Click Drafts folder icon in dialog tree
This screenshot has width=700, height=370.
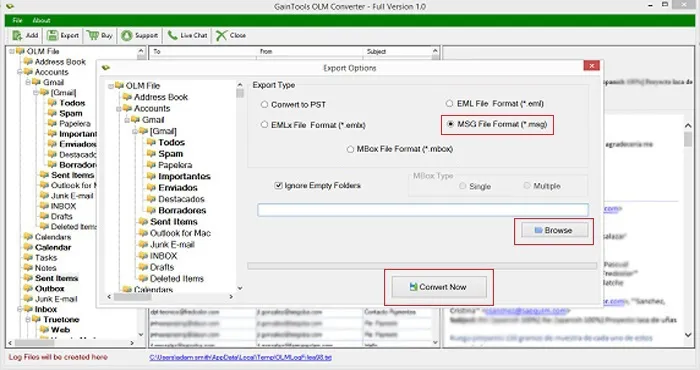point(143,267)
